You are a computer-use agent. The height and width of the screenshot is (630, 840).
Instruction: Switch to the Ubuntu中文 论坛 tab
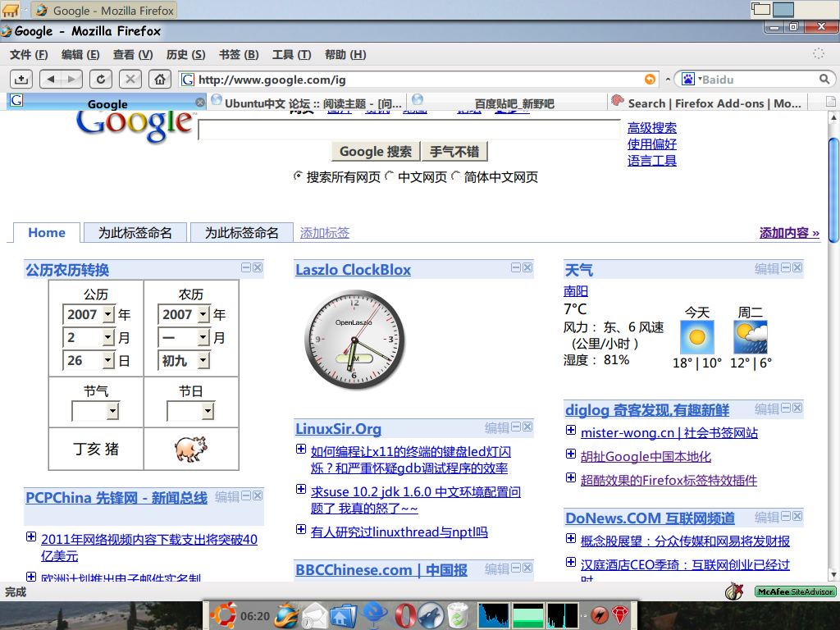pos(307,103)
